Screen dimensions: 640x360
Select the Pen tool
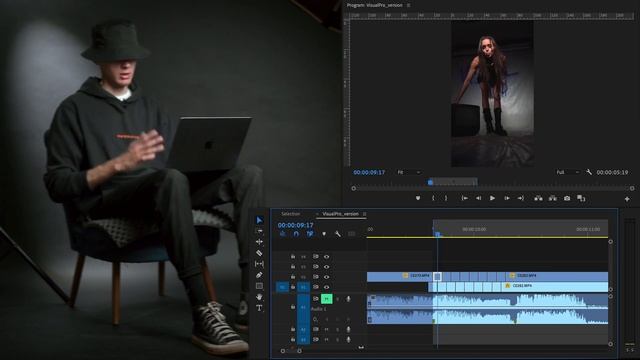(x=259, y=275)
